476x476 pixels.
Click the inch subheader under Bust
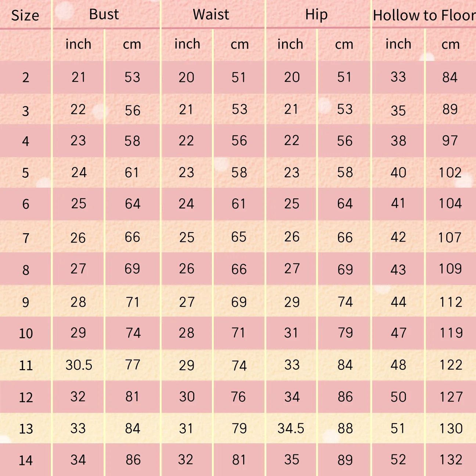pyautogui.click(x=78, y=44)
